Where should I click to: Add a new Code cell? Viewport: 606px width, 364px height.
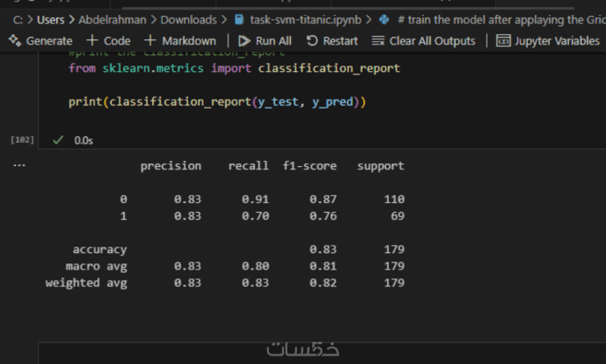tap(108, 41)
